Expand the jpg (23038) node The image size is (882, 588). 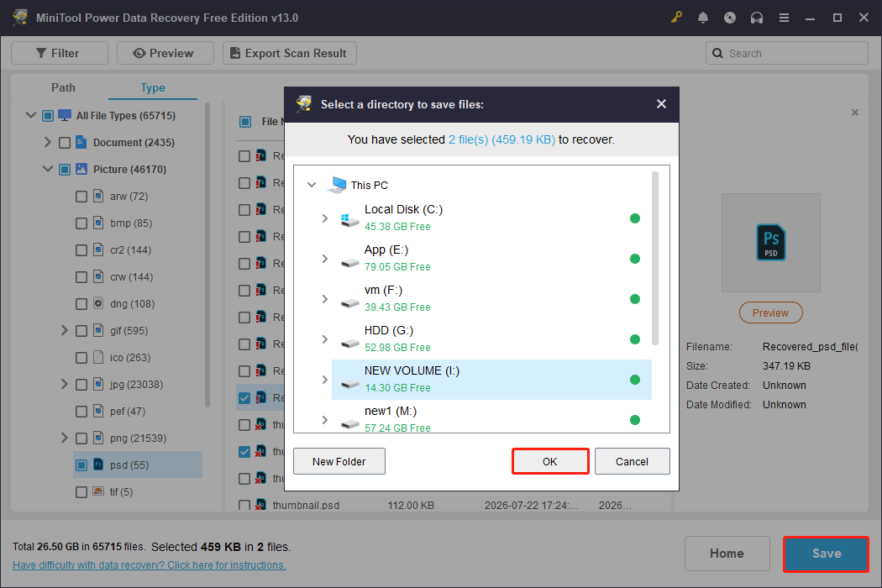(x=64, y=385)
